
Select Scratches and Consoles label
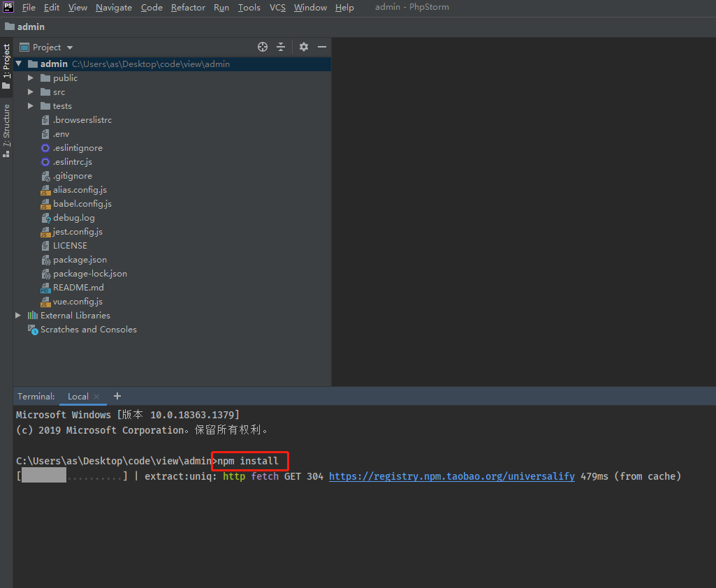(89, 329)
